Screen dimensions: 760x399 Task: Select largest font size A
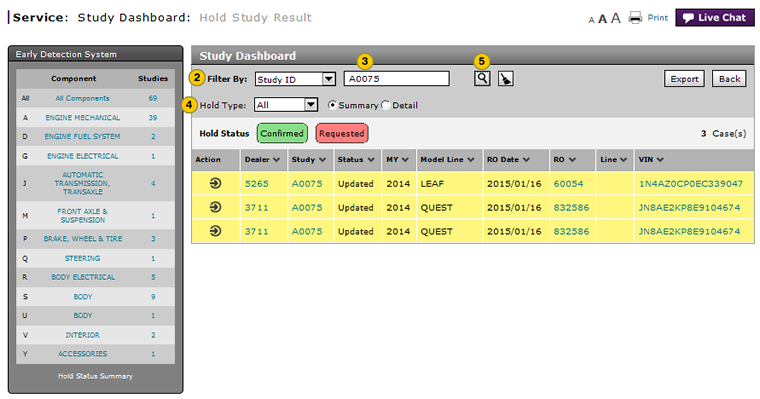coord(616,18)
